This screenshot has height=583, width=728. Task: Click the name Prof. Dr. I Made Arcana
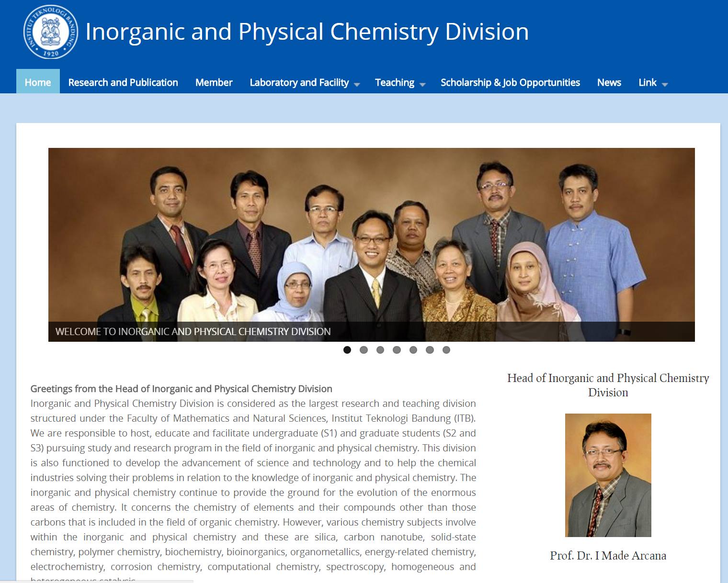coord(608,556)
